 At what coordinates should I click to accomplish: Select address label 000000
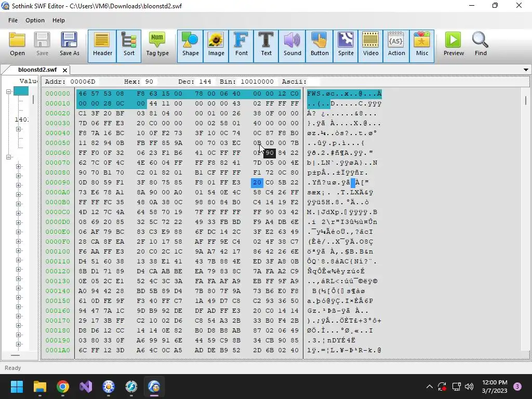[58, 94]
